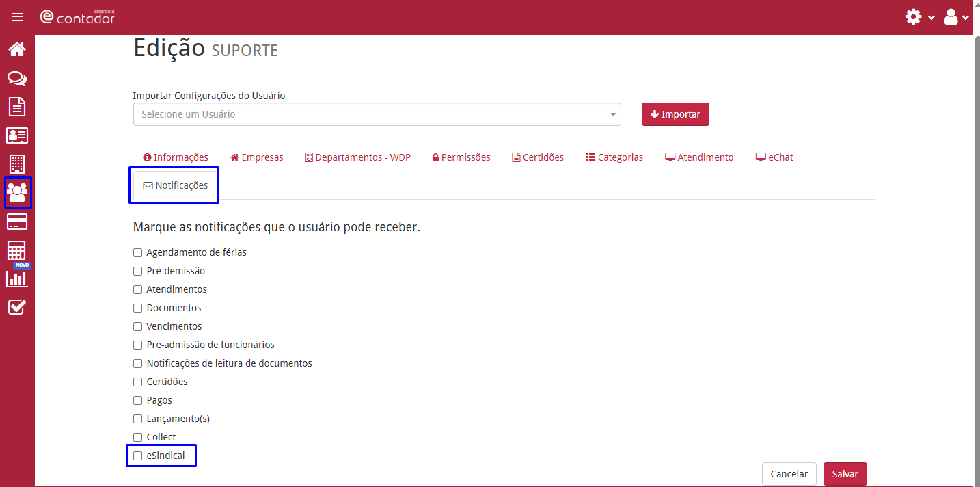Open the Permissões tab
Viewport: 980px width, 487px height.
461,157
